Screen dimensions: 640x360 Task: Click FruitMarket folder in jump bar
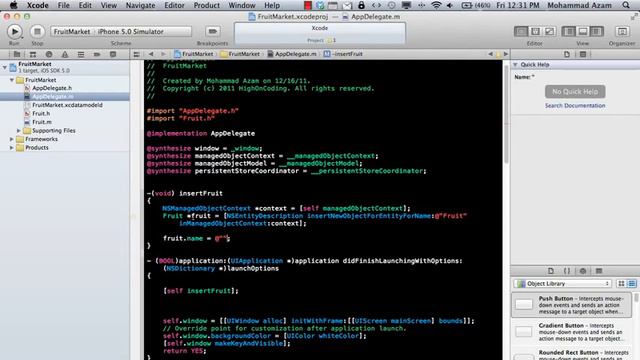click(x=240, y=54)
